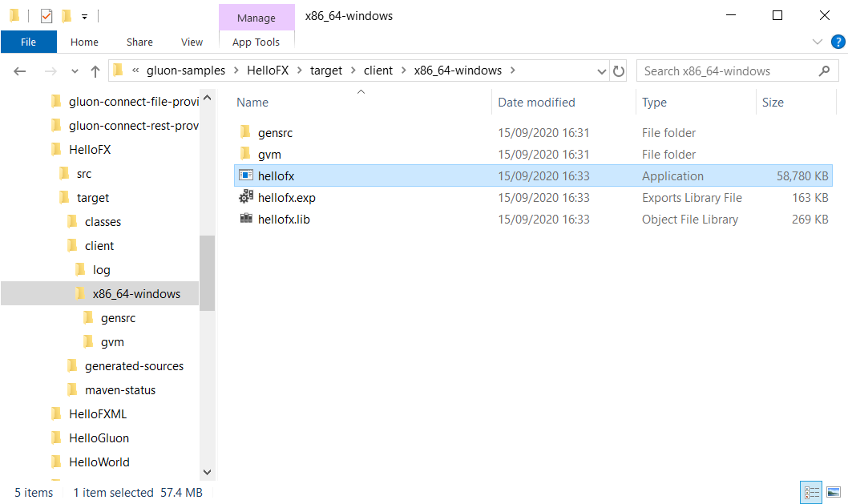
Task: Click the HelloGluon folder icon in tree
Action: pos(56,437)
